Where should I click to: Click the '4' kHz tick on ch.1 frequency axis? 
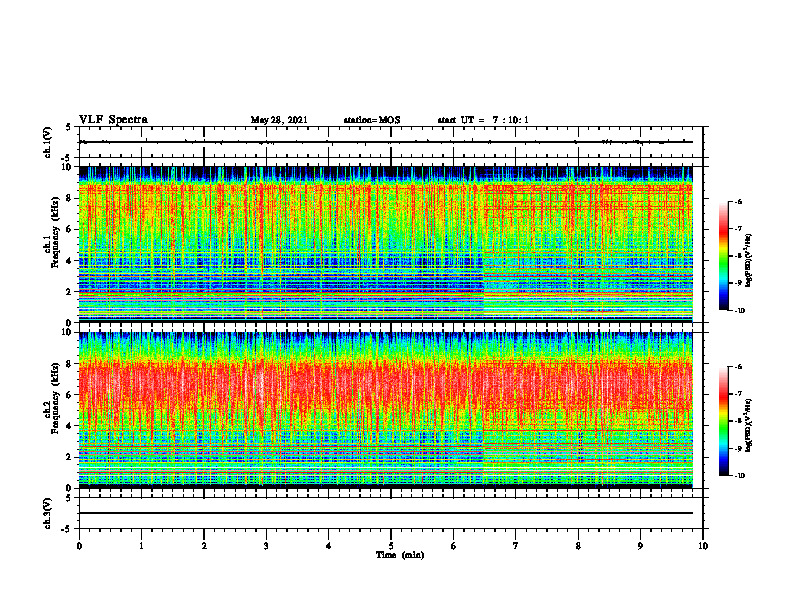70,261
